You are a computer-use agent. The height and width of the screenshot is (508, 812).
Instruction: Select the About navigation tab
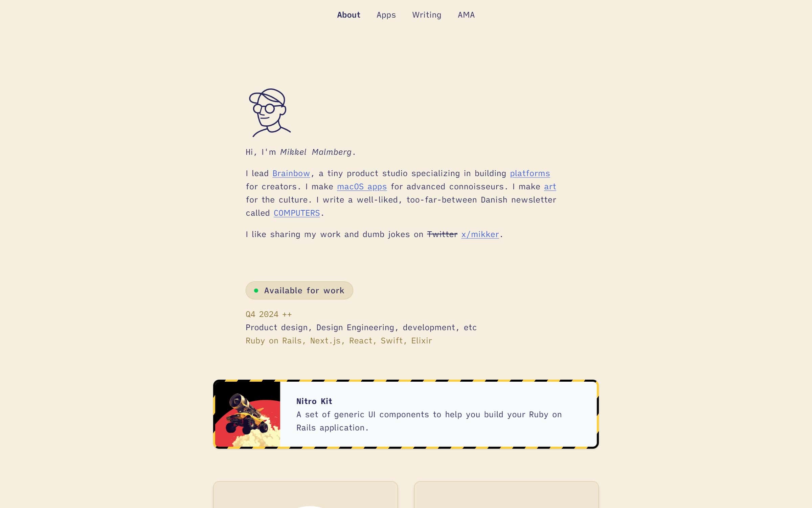click(x=348, y=15)
